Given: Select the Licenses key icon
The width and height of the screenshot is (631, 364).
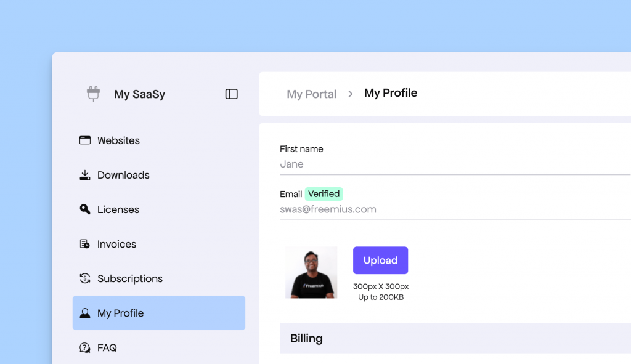Looking at the screenshot, I should pos(84,209).
